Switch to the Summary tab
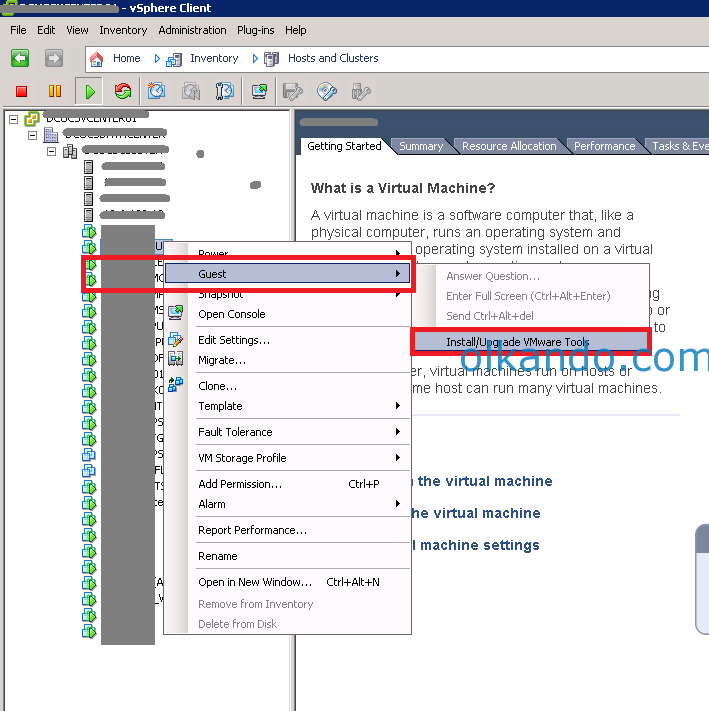Viewport: 709px width, 711px height. point(421,146)
